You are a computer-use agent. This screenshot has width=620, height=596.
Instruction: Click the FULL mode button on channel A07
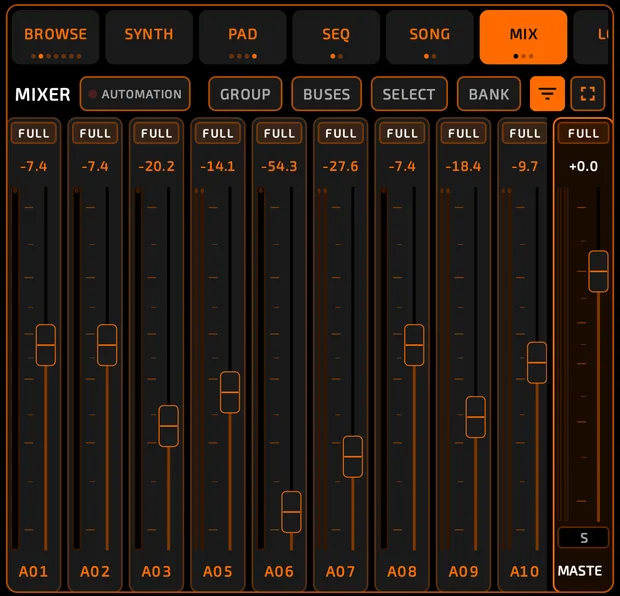(341, 133)
